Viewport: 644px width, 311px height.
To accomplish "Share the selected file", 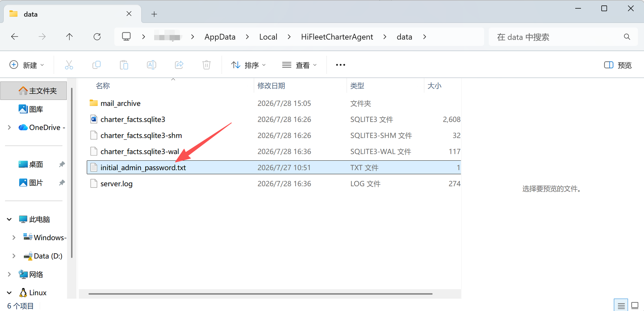I will [x=179, y=65].
